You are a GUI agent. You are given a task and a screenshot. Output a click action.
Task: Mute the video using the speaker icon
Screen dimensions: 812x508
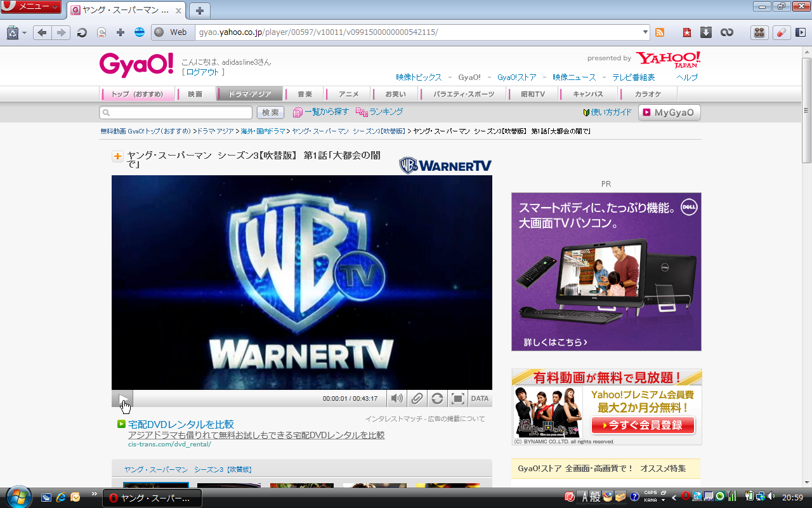(396, 399)
